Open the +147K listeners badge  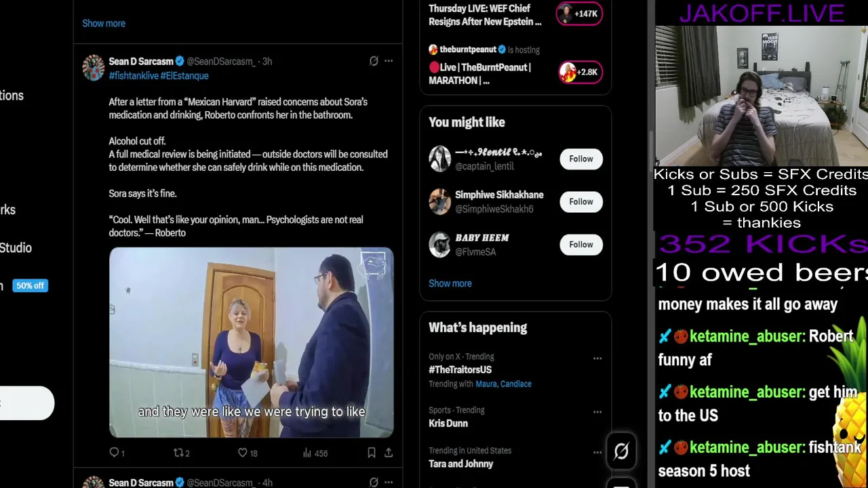[x=580, y=14]
